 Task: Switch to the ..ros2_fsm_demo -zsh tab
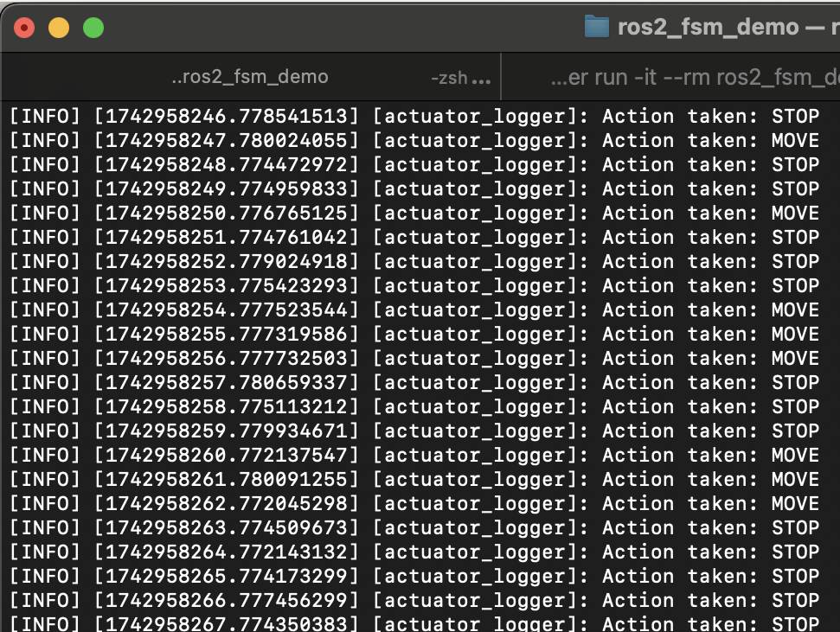point(251,77)
